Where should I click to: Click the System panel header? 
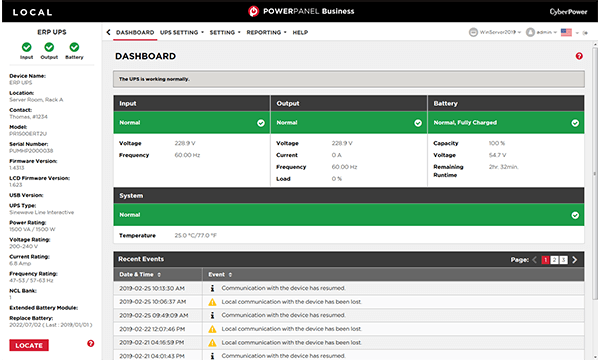pyautogui.click(x=349, y=195)
